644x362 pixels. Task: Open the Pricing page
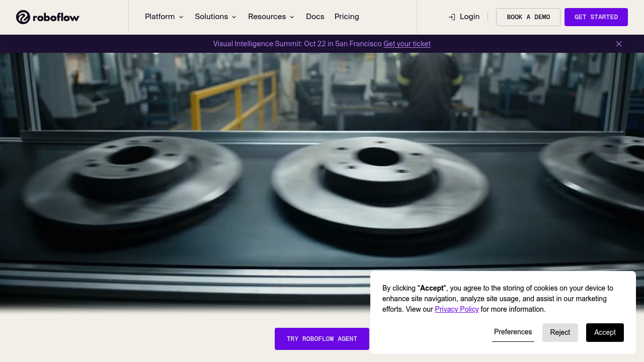tap(347, 17)
